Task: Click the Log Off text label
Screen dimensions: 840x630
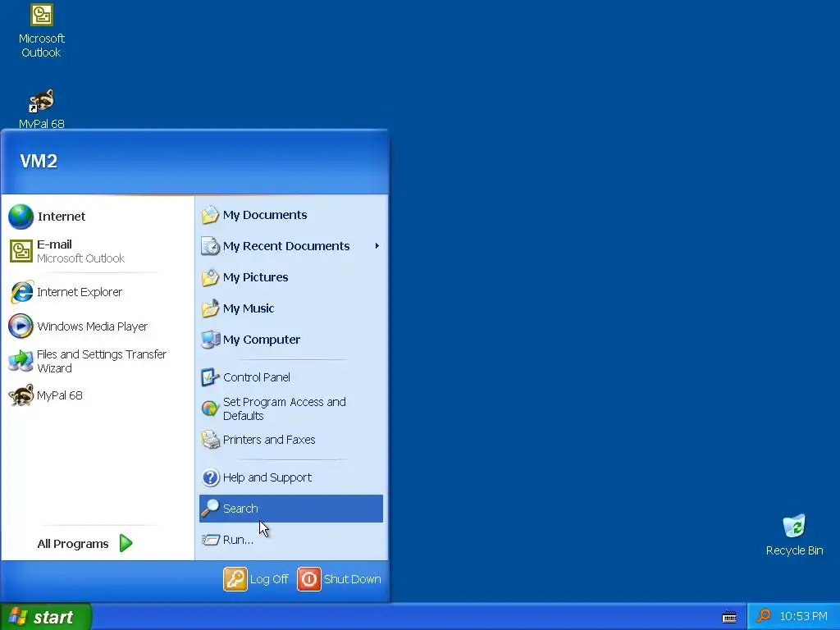Action: [269, 579]
